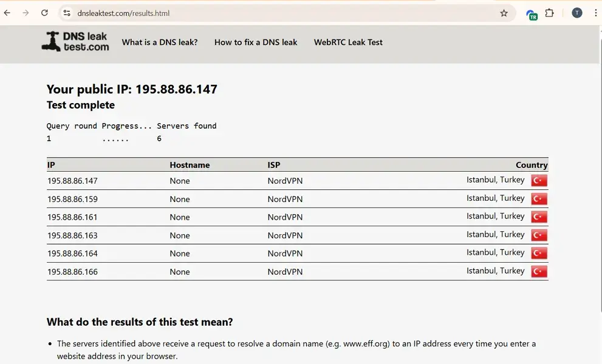Click IP cell 195.88.86.166
Viewport: 602px width, 364px height.
[x=72, y=272]
